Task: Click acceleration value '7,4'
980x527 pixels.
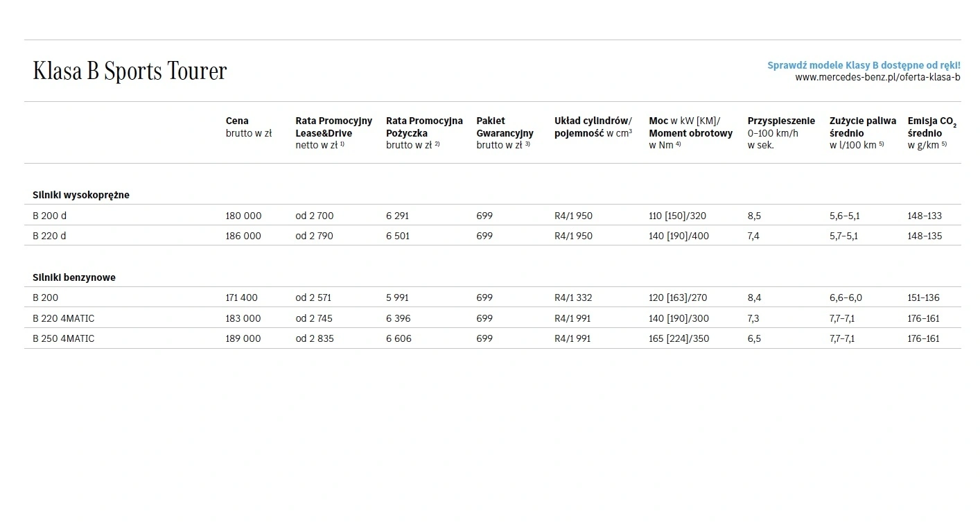Action: pyautogui.click(x=753, y=236)
